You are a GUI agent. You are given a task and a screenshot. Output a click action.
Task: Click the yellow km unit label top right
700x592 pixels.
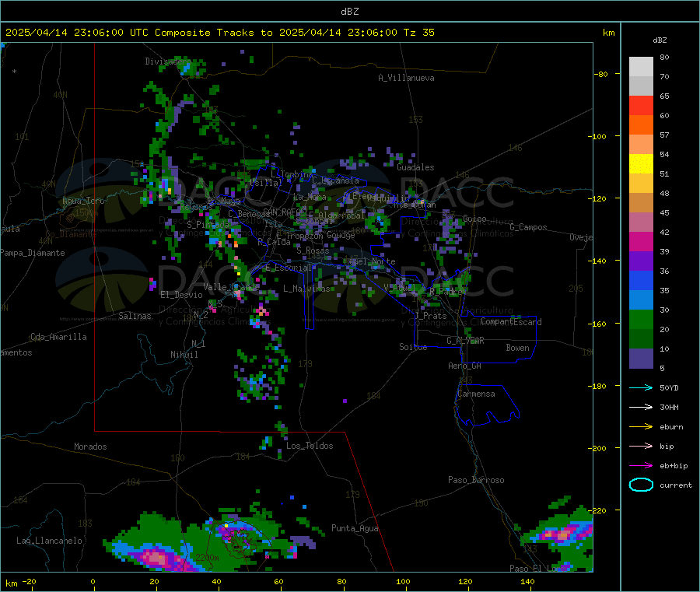pyautogui.click(x=608, y=33)
